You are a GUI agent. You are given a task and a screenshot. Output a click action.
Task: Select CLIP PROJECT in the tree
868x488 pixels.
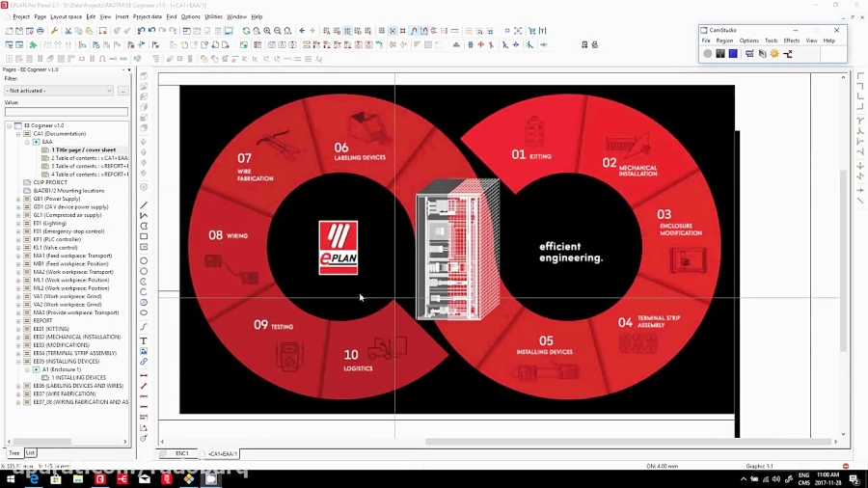tap(50, 182)
